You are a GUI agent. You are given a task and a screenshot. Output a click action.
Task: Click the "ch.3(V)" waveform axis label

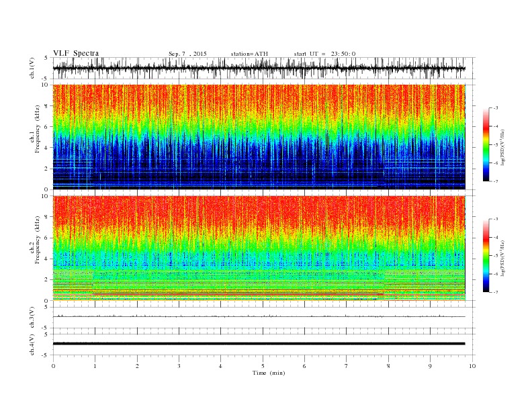(32, 318)
